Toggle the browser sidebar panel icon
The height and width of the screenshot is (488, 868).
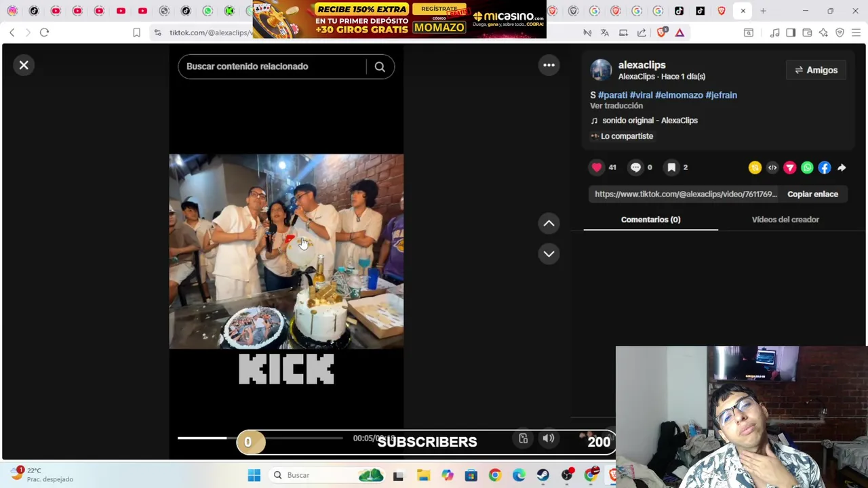[x=791, y=33]
